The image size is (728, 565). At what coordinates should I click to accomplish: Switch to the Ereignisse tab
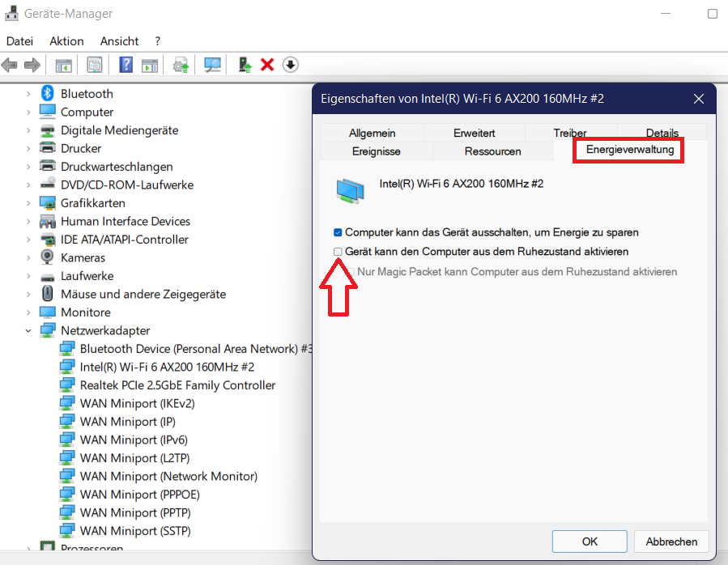click(x=376, y=151)
